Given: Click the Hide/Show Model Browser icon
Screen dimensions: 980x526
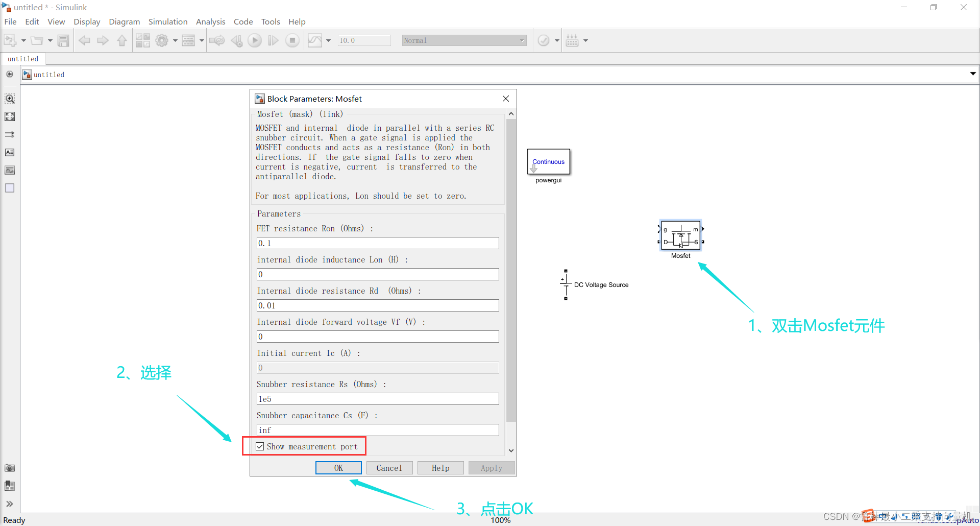Looking at the screenshot, I should point(10,75).
